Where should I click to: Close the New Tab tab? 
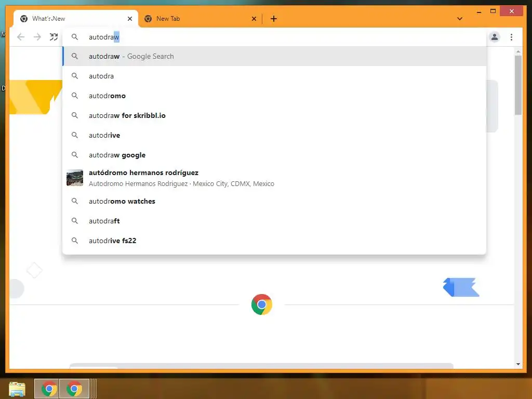coord(254,19)
